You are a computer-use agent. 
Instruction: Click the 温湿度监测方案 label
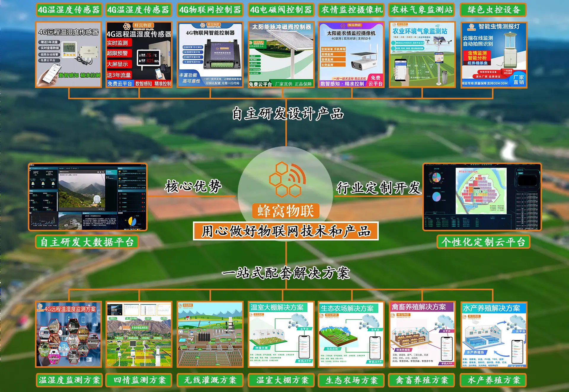pos(69,380)
